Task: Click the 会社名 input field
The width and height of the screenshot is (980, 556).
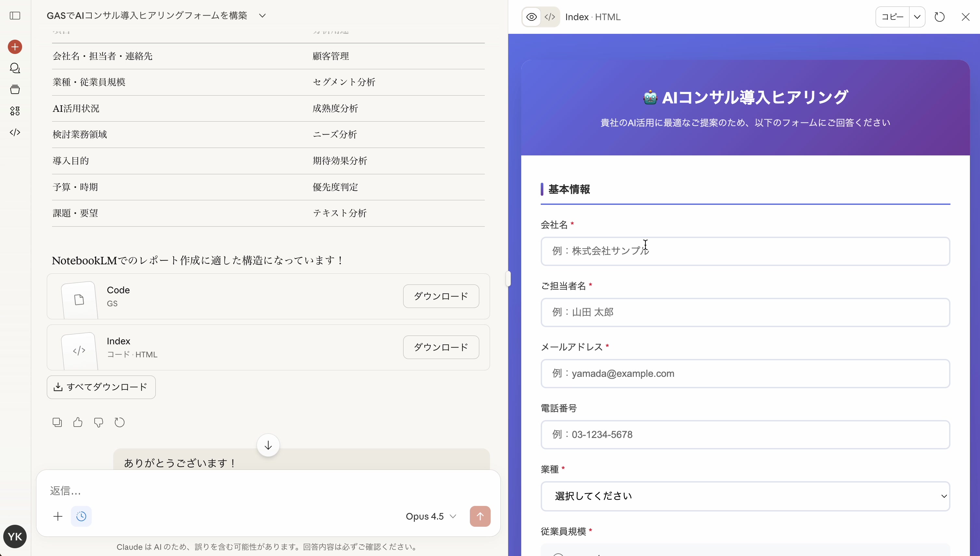Action: coord(744,251)
